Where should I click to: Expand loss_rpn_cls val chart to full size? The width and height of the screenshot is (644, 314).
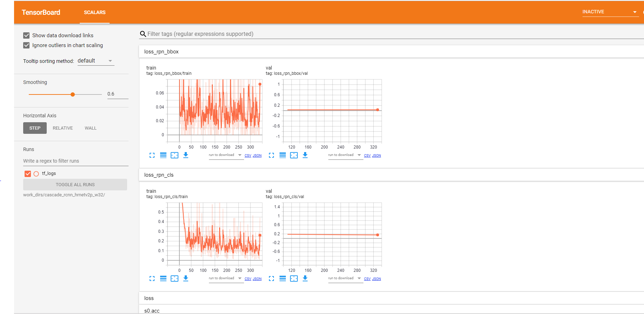[271, 279]
